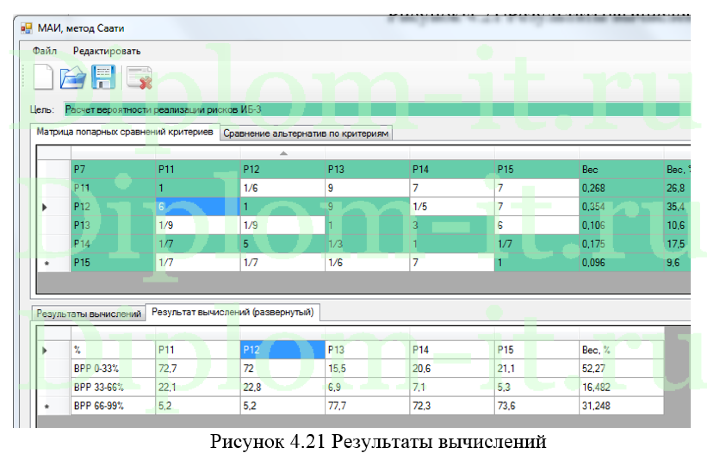This screenshot has height=460, width=707.
Task: Click the Open folder icon
Action: (x=73, y=77)
